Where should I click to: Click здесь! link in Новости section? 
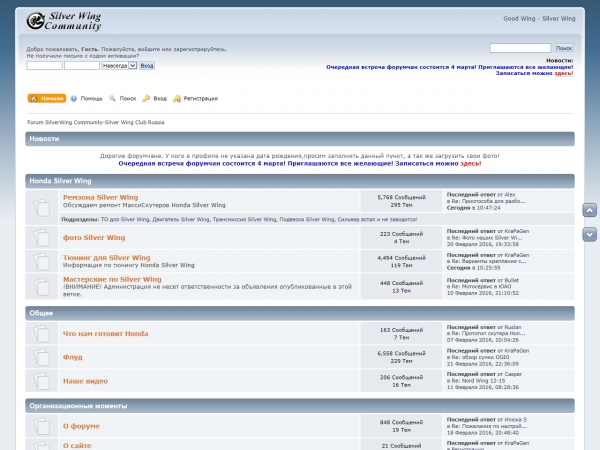471,164
